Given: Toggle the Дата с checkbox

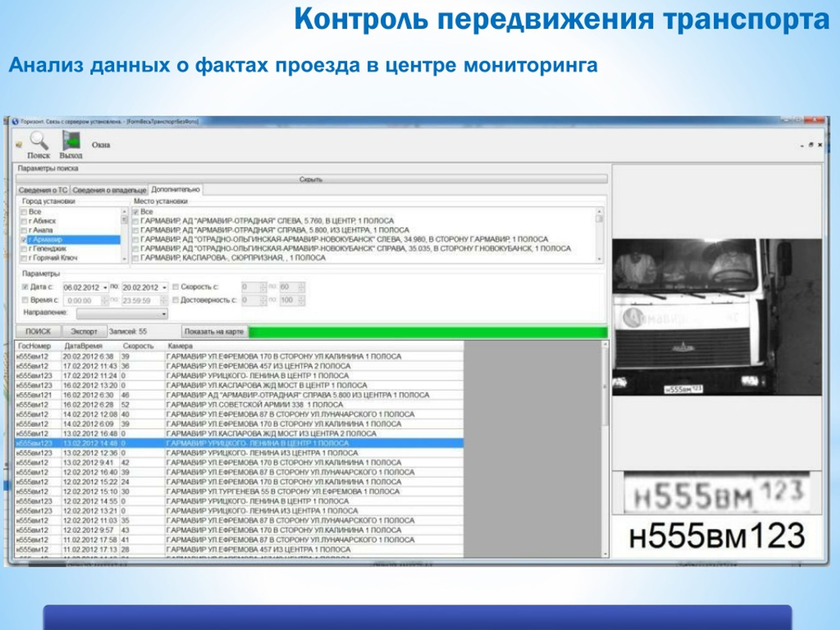Looking at the screenshot, I should (25, 287).
